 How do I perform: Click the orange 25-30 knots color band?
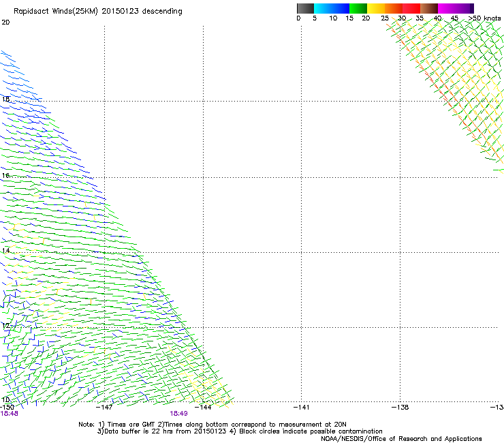coord(394,8)
